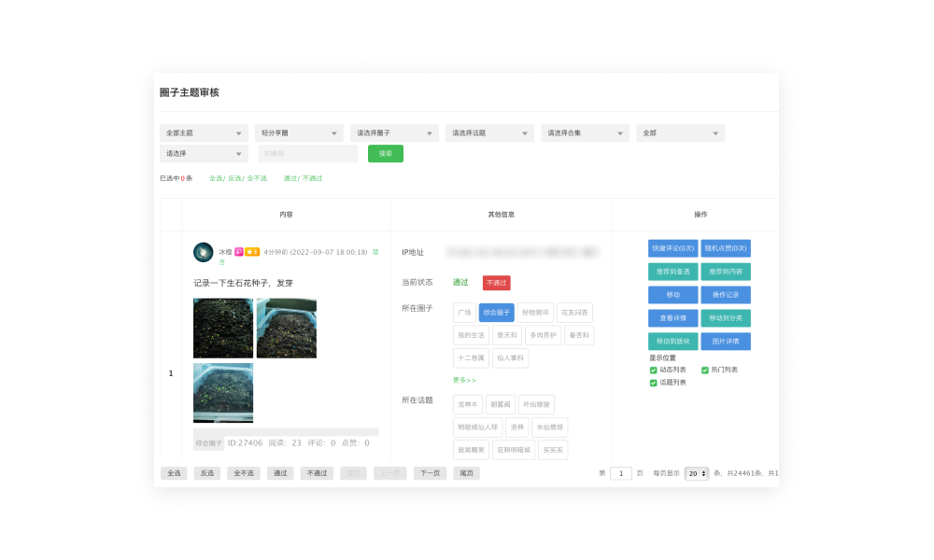The height and width of the screenshot is (560, 934).
Task: Click the 下一页 pagination button
Action: pos(430,473)
